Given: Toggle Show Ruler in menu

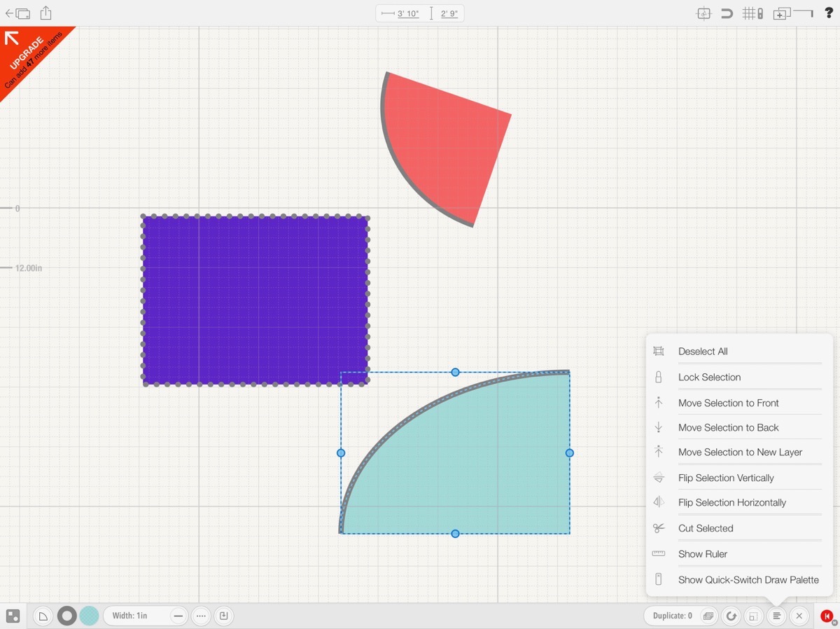Looking at the screenshot, I should point(703,554).
